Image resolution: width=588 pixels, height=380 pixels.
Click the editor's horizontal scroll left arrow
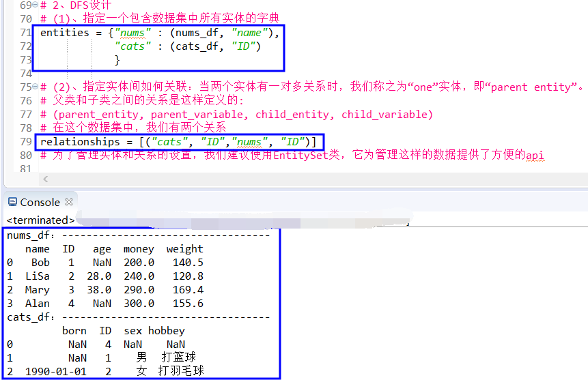[x=45, y=179]
